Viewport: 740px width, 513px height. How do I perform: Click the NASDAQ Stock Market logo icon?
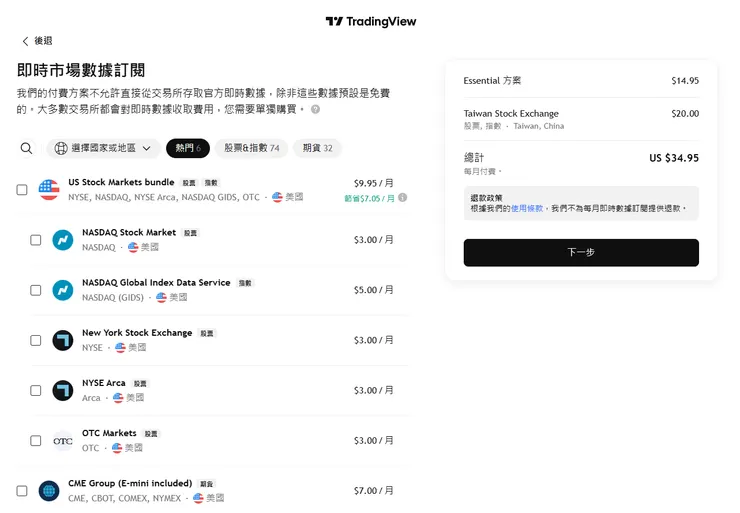[x=63, y=240]
